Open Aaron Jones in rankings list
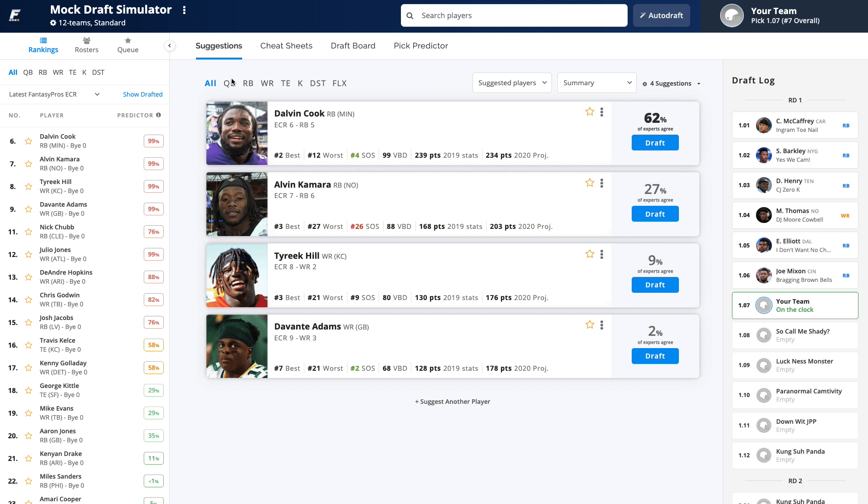The image size is (868, 504). pos(58,431)
